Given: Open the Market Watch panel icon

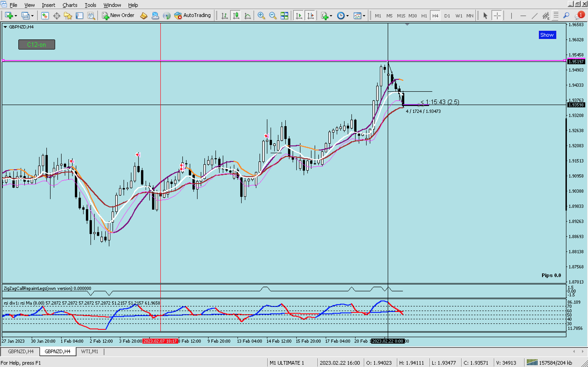Looking at the screenshot, I should click(45, 16).
